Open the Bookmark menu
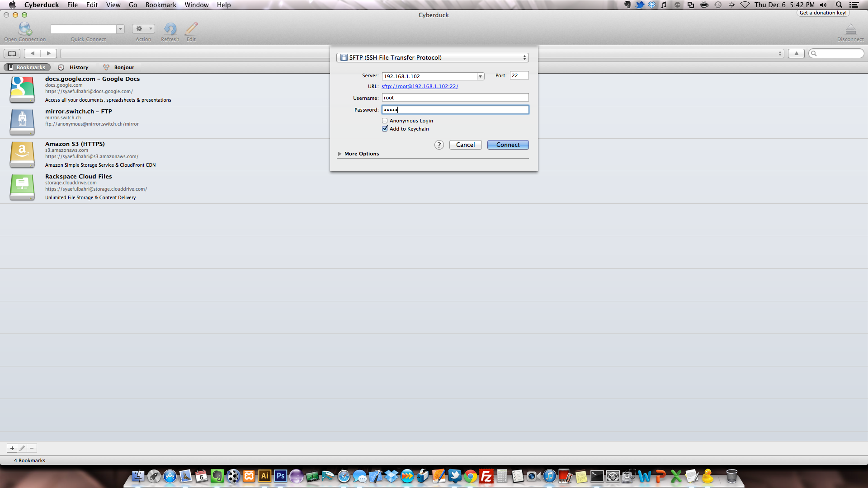This screenshot has height=488, width=868. 160,5
